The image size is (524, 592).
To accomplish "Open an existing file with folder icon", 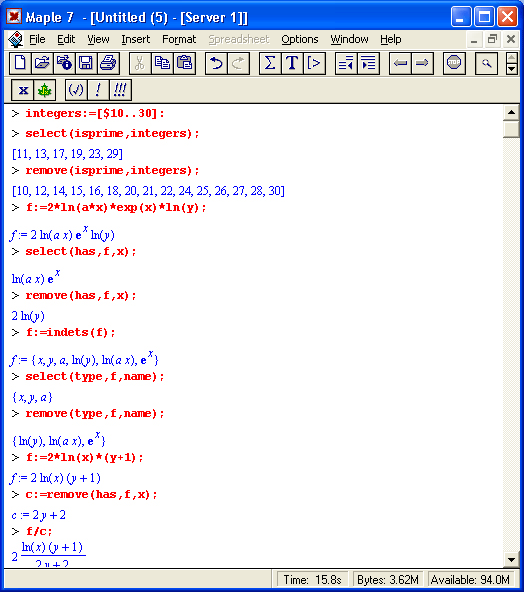I will click(42, 63).
